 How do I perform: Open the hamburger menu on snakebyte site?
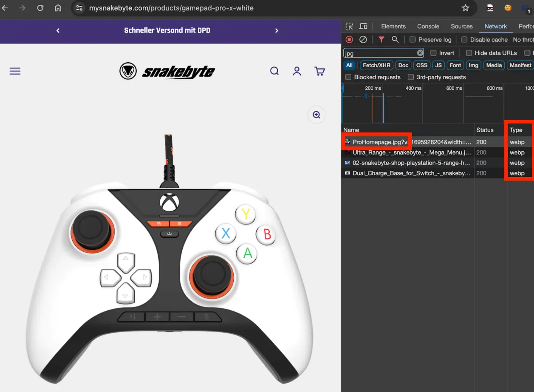[15, 71]
